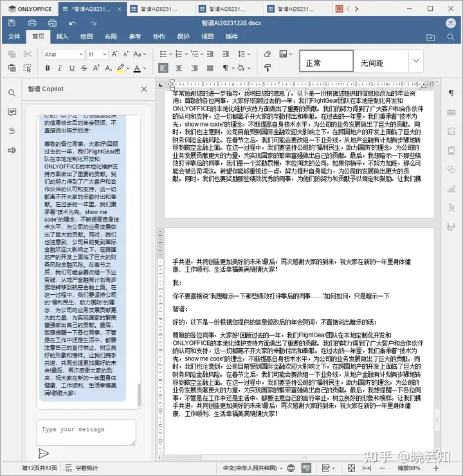The height and width of the screenshot is (476, 463).
Task: Undo the last action
Action: pos(72,23)
